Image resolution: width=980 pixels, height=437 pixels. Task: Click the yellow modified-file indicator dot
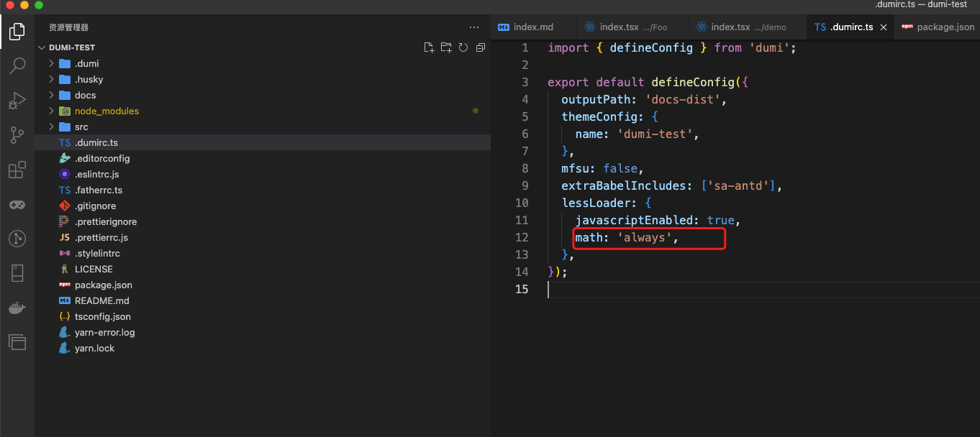click(476, 111)
